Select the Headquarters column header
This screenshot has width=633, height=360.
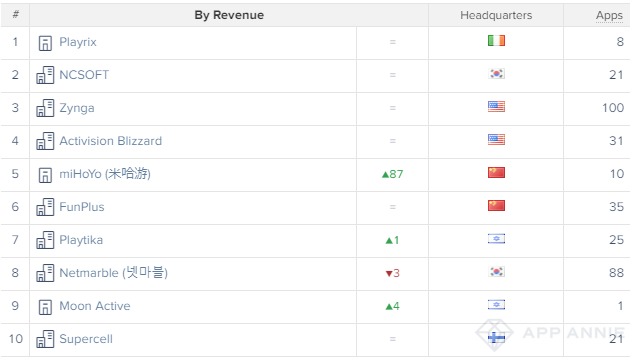[x=496, y=15]
